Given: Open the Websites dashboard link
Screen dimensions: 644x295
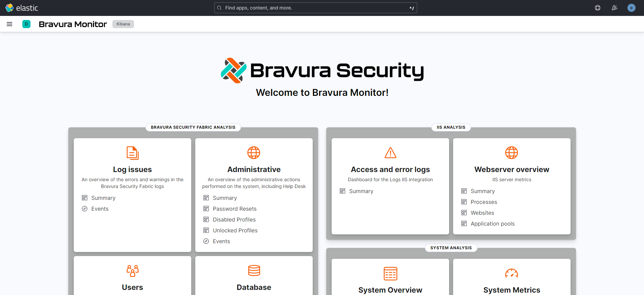Looking at the screenshot, I should (482, 213).
